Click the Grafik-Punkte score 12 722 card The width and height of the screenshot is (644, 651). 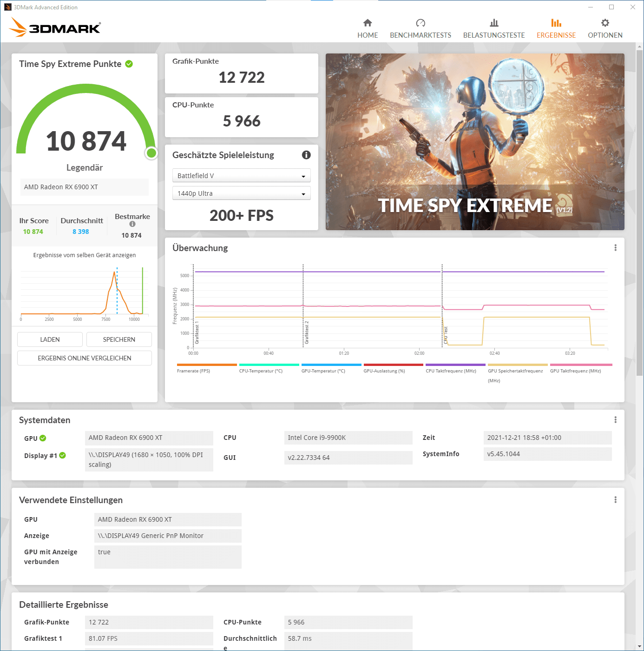[242, 73]
